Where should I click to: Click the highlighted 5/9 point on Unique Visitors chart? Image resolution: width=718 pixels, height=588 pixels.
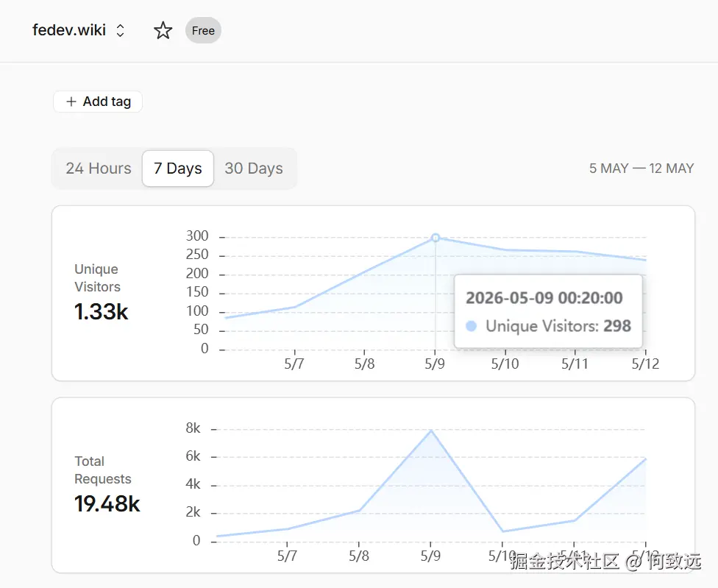click(436, 238)
